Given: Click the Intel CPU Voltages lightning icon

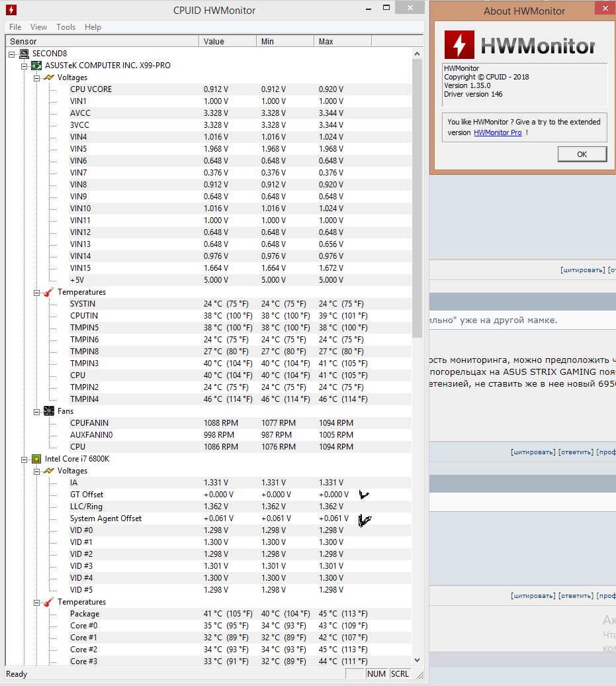Looking at the screenshot, I should pyautogui.click(x=49, y=471).
